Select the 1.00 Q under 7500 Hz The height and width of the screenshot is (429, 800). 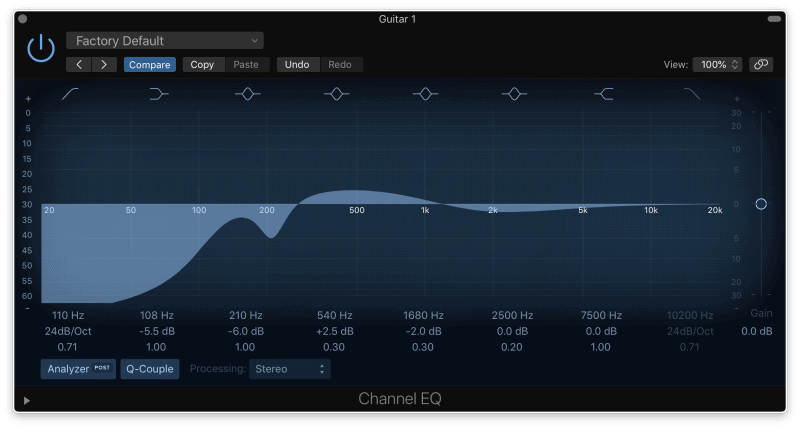(x=601, y=347)
